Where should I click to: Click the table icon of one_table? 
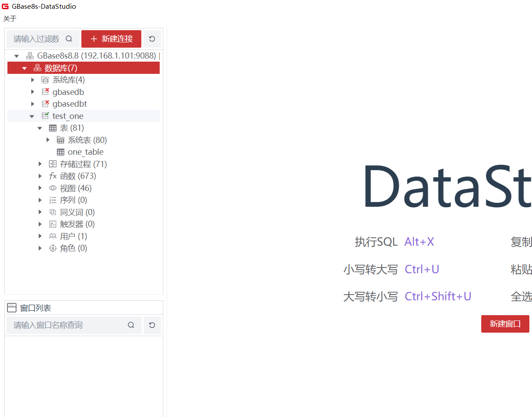pos(60,152)
